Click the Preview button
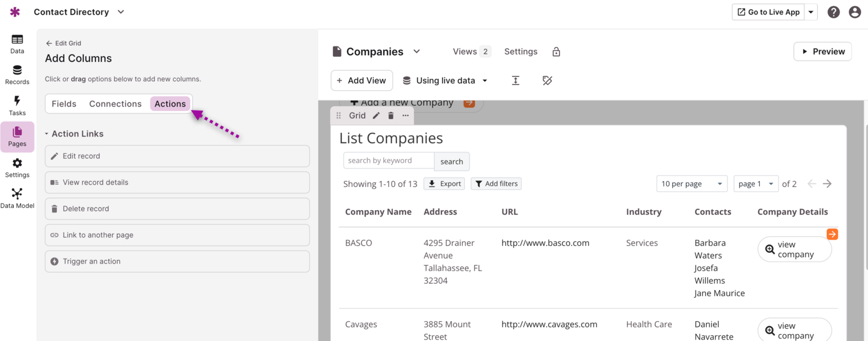The image size is (868, 341). pyautogui.click(x=822, y=52)
